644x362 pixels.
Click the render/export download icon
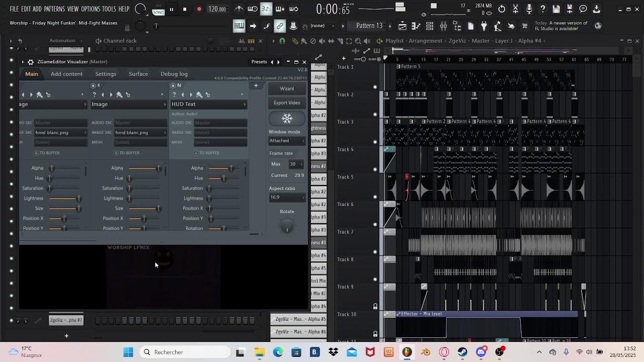pos(596,9)
